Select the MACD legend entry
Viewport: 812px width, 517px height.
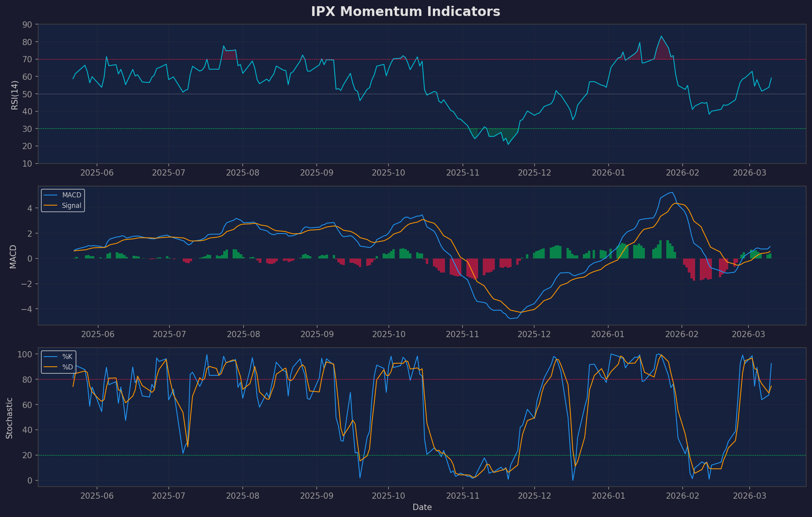(x=72, y=195)
